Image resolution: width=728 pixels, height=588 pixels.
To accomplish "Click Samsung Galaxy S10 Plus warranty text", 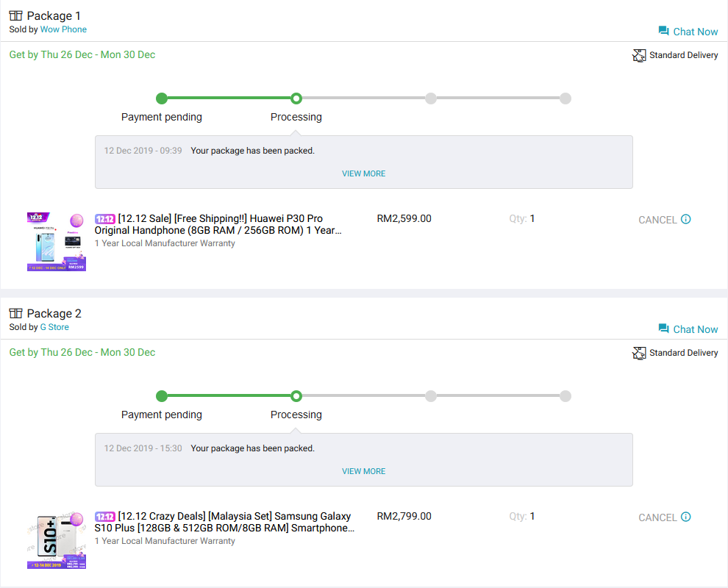I will (x=165, y=541).
